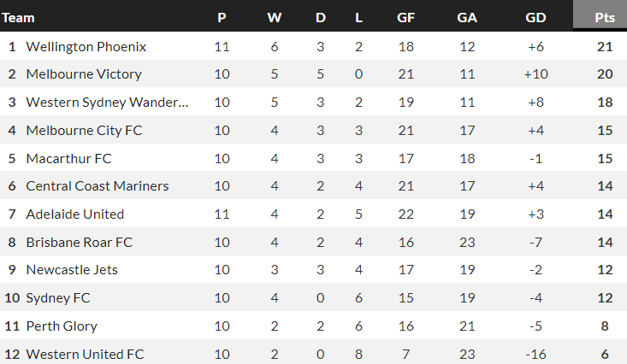Image resolution: width=627 pixels, height=364 pixels.
Task: Click Newcastle Jets team name
Action: (72, 270)
